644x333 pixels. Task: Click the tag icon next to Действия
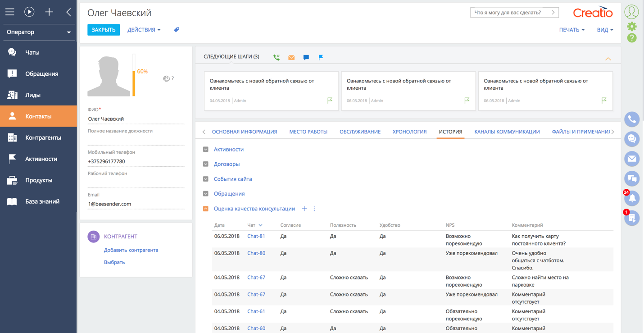(177, 30)
